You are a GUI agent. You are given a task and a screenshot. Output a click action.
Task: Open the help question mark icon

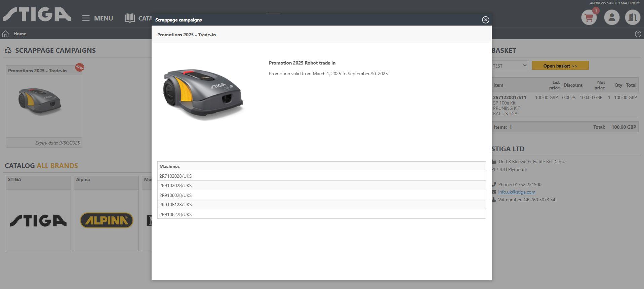point(638,34)
